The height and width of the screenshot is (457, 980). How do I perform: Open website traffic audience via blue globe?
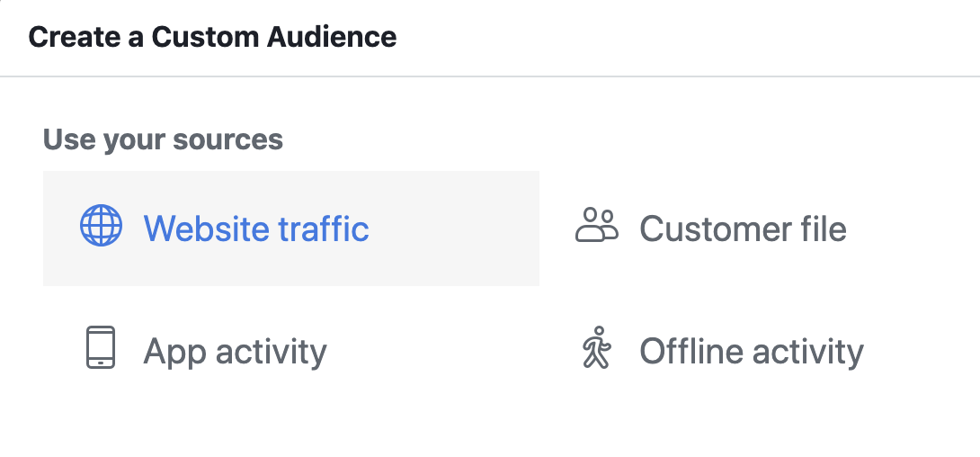(101, 227)
